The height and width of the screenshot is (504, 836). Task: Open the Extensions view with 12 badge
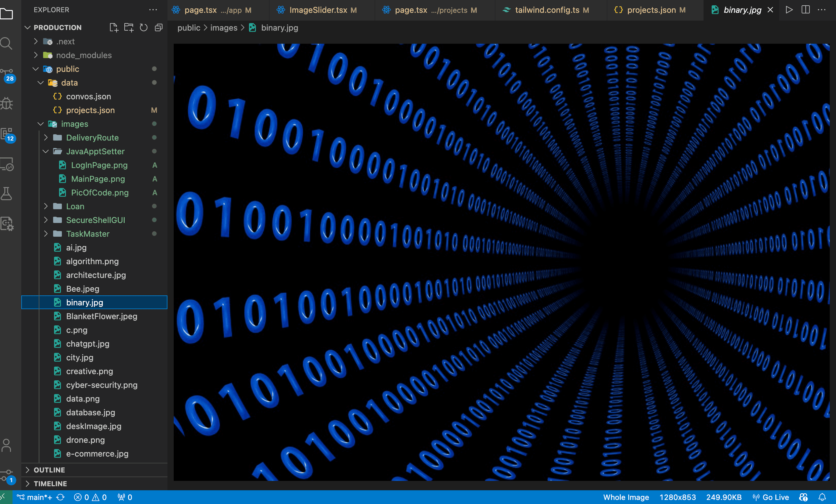click(x=7, y=135)
